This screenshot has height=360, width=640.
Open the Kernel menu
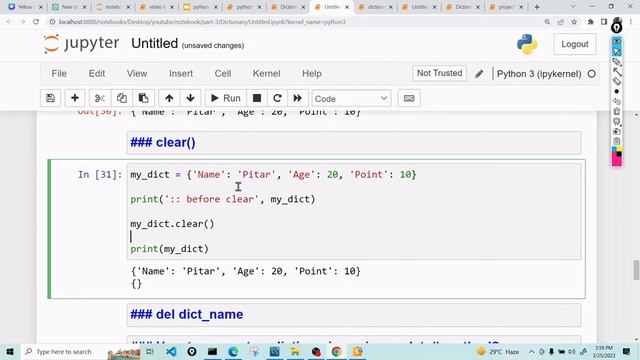267,73
